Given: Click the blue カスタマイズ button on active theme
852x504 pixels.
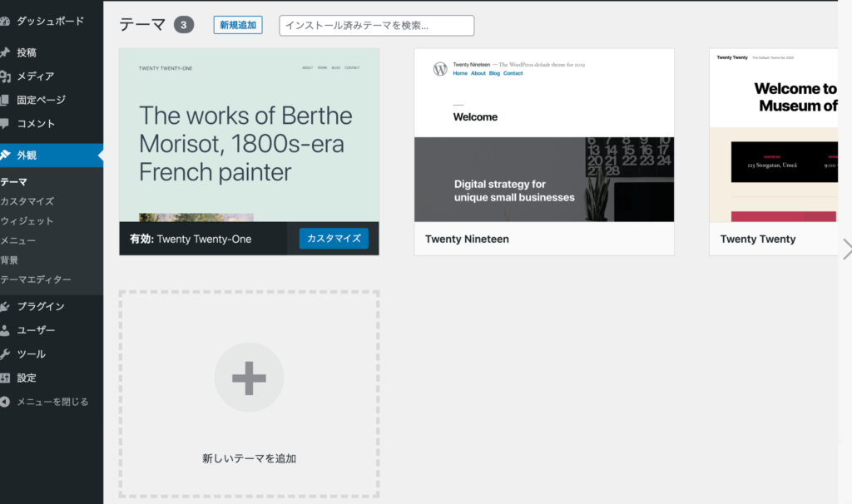Looking at the screenshot, I should (333, 239).
